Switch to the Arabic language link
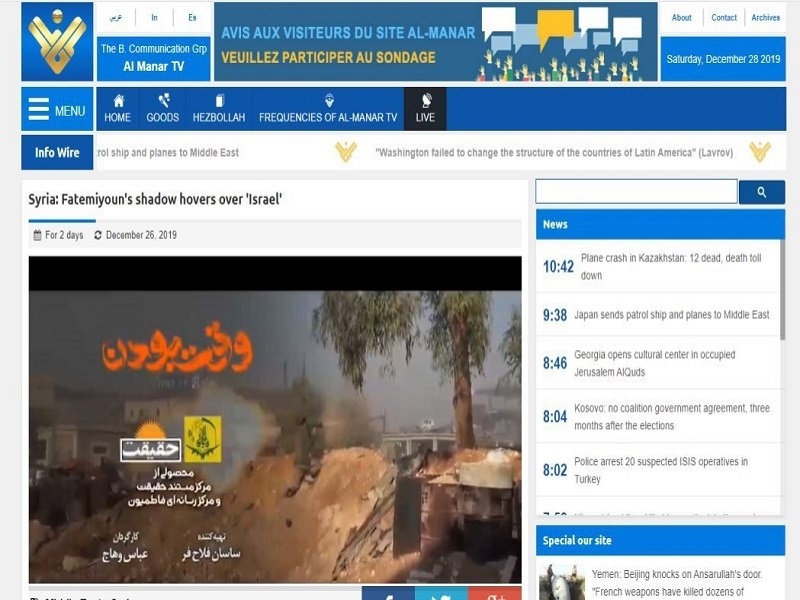The width and height of the screenshot is (800, 600). (116, 18)
